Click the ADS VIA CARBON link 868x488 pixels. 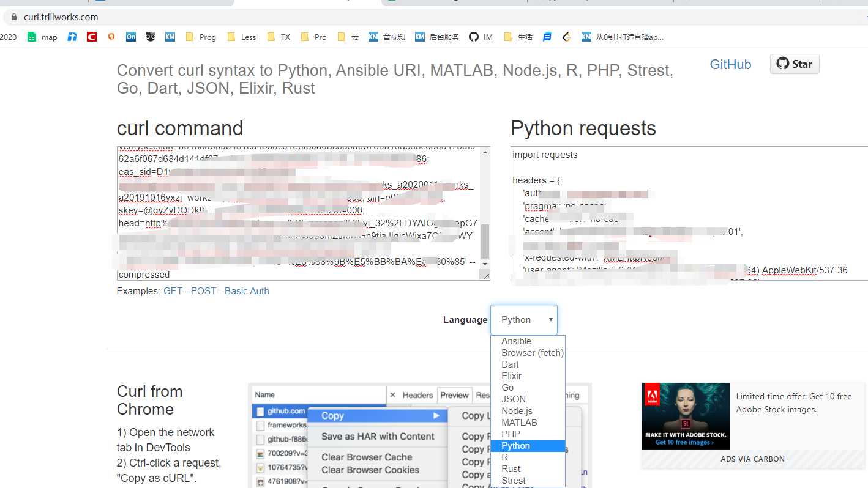point(752,459)
